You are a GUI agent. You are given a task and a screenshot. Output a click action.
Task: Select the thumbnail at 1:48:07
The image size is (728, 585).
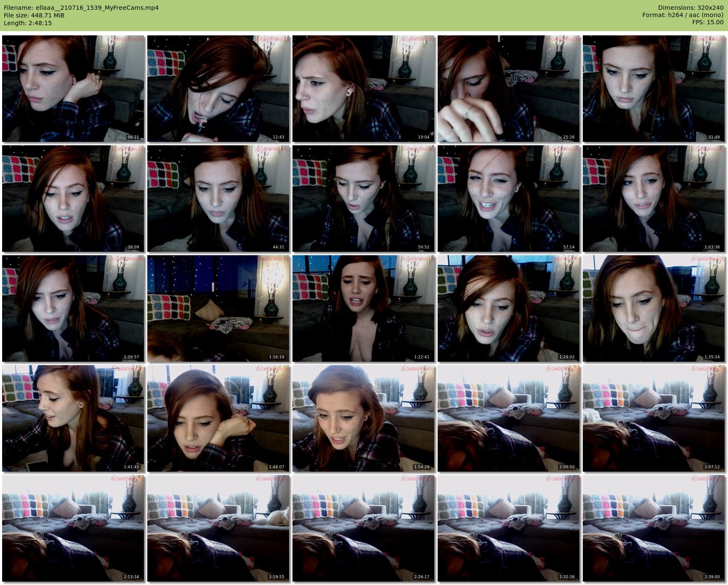pyautogui.click(x=218, y=418)
